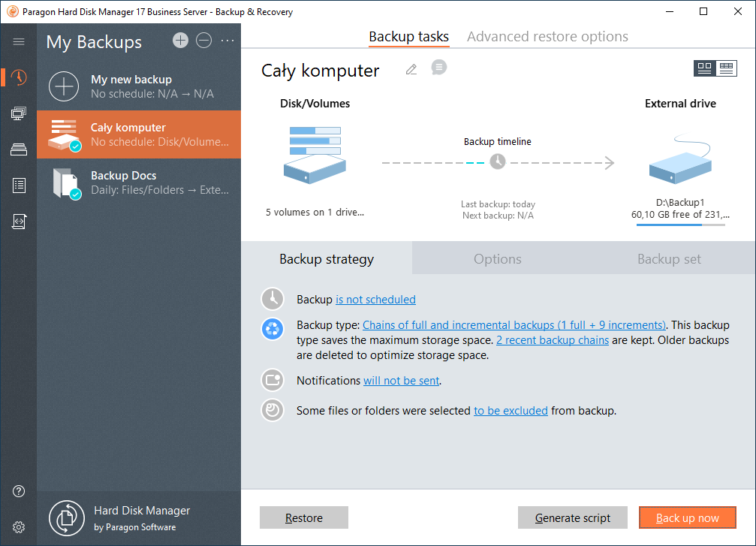756x546 pixels.
Task: Click the '2 recent backup chains' link
Action: pyautogui.click(x=553, y=340)
